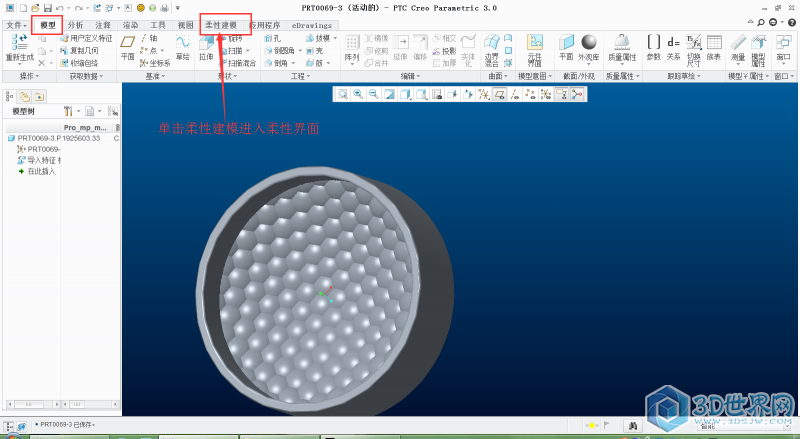Click the Chamfer (倒角) button

[x=277, y=63]
